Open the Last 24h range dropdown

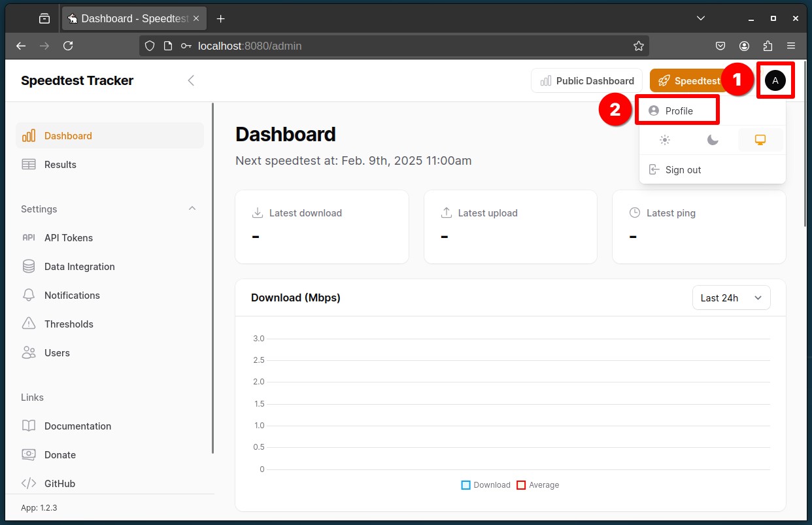coord(732,297)
